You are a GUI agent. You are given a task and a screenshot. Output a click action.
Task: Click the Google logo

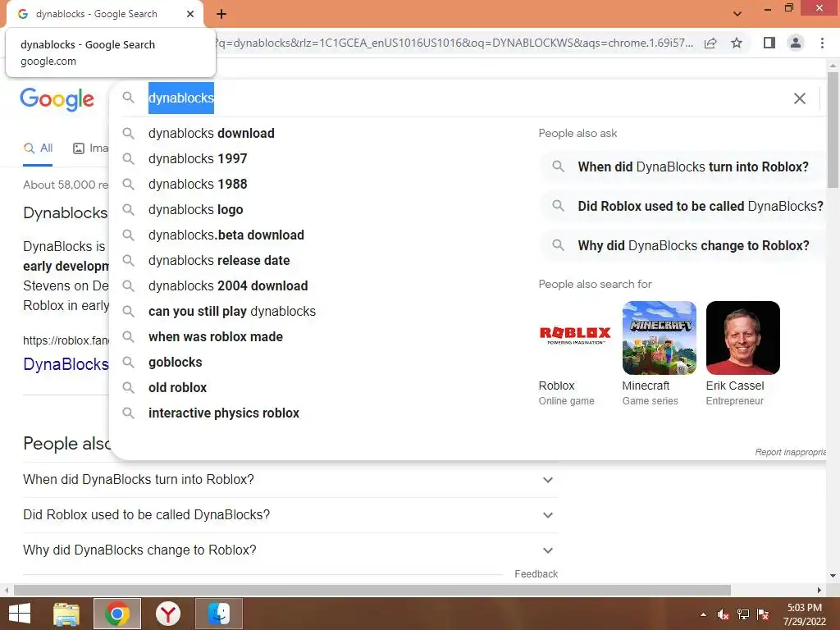click(x=57, y=99)
